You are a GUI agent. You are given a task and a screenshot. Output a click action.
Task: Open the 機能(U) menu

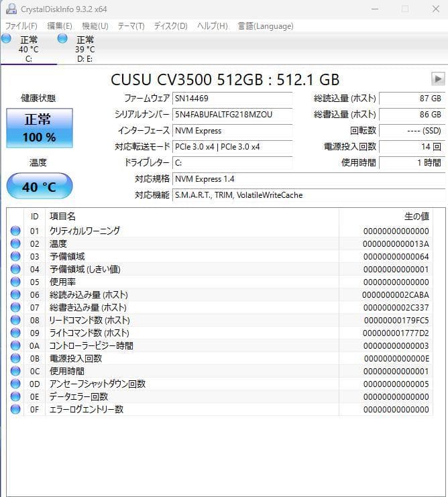pyautogui.click(x=95, y=25)
